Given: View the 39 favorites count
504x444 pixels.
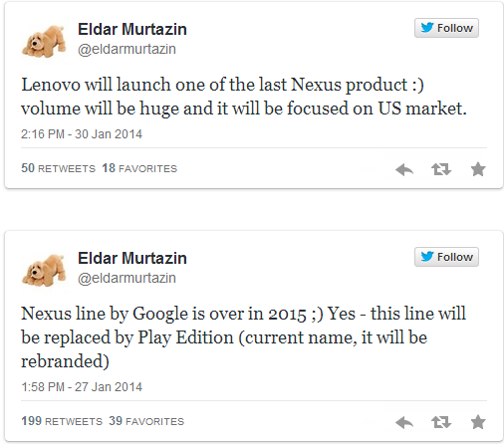Looking at the screenshot, I should click(146, 421).
